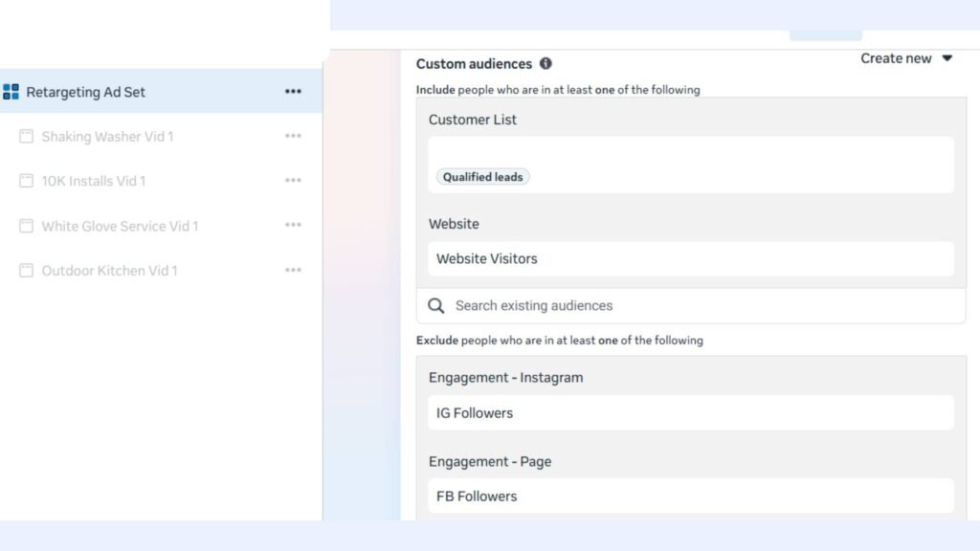Click the Shaking Washer Vid 1 ad icon
The width and height of the screenshot is (980, 551).
[x=27, y=137]
